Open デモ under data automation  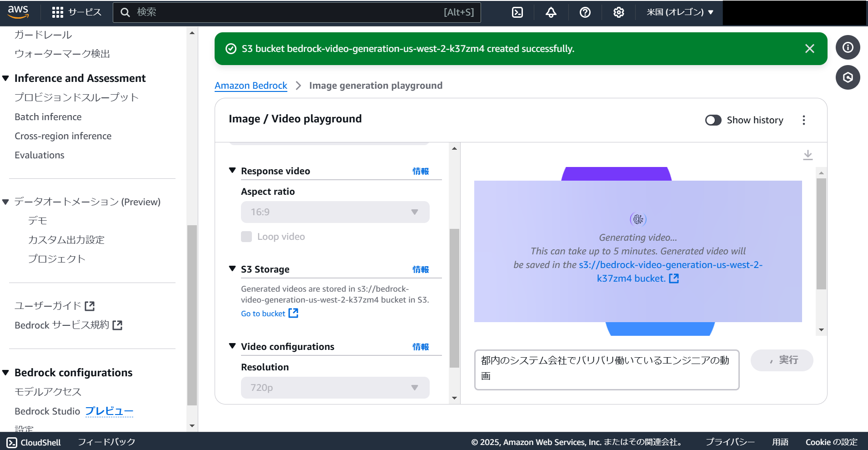pos(38,221)
